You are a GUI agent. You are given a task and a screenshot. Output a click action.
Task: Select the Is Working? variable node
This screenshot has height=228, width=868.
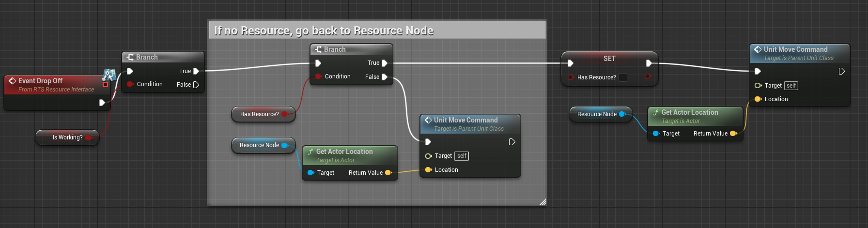tap(67, 137)
